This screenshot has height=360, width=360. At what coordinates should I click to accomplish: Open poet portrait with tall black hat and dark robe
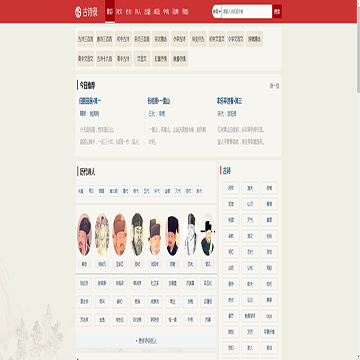(x=172, y=235)
